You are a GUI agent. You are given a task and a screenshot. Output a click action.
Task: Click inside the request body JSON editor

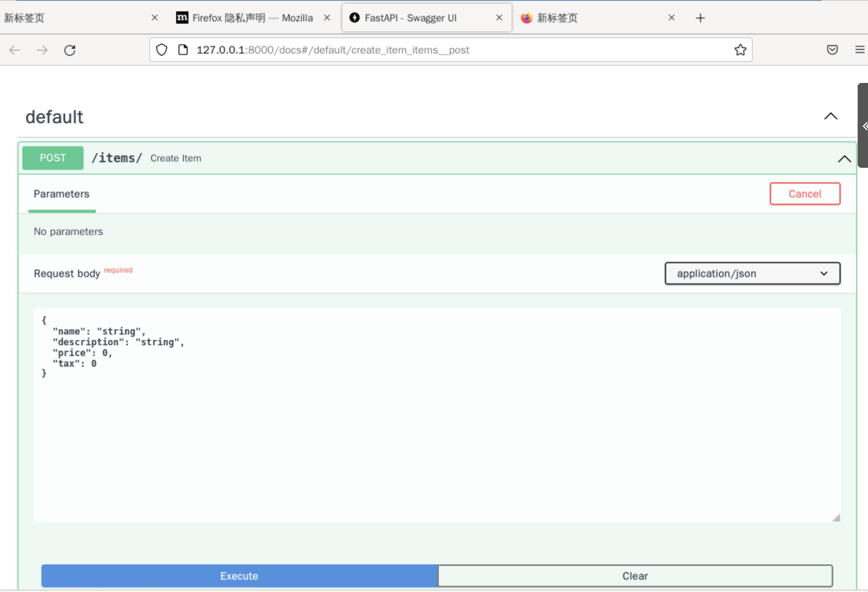pos(437,415)
